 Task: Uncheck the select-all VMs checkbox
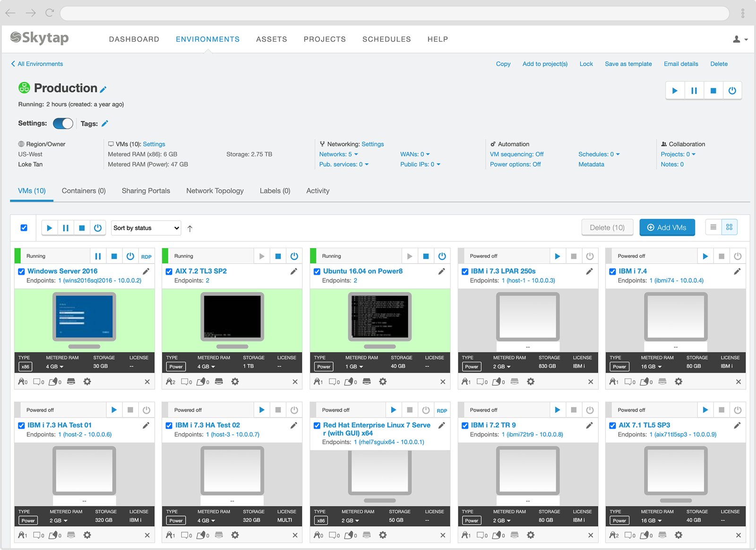pos(24,228)
